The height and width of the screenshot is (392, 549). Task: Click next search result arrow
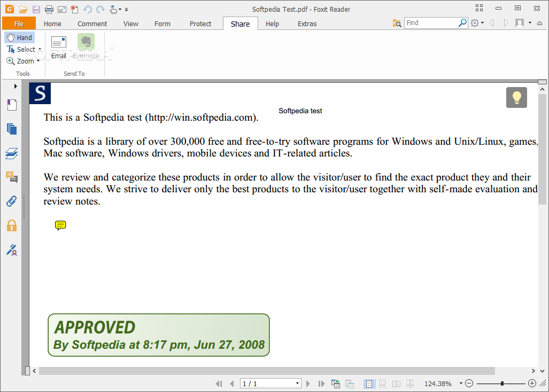[x=506, y=23]
